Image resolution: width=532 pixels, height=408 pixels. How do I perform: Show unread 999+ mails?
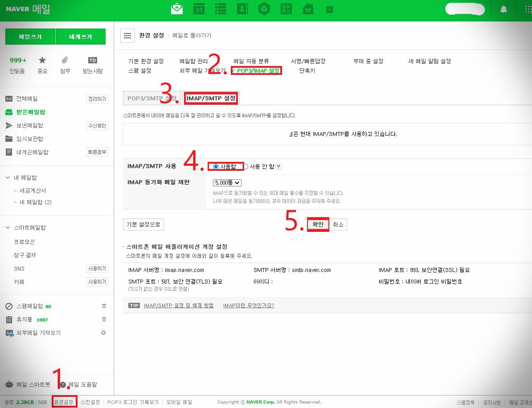point(18,60)
